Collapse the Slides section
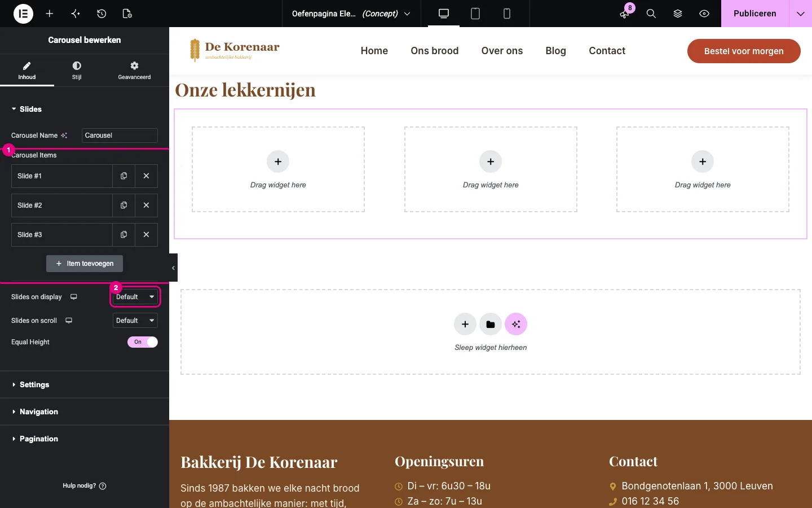Image resolution: width=812 pixels, height=508 pixels. [x=85, y=109]
